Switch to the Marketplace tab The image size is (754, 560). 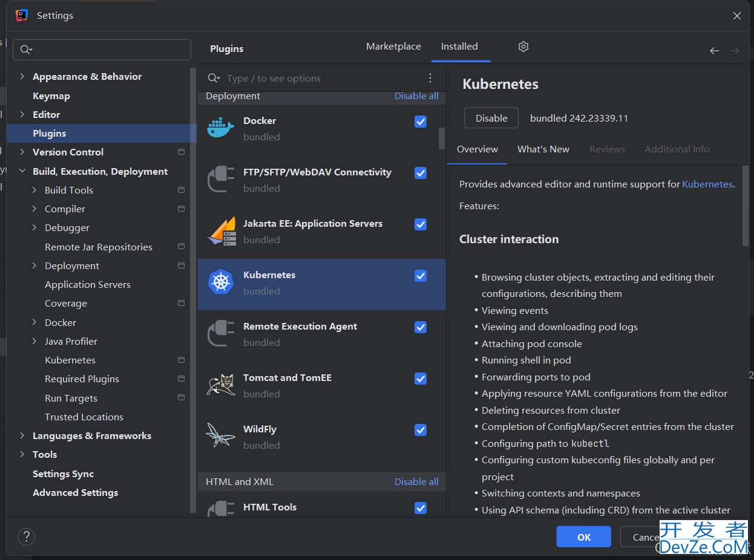393,47
